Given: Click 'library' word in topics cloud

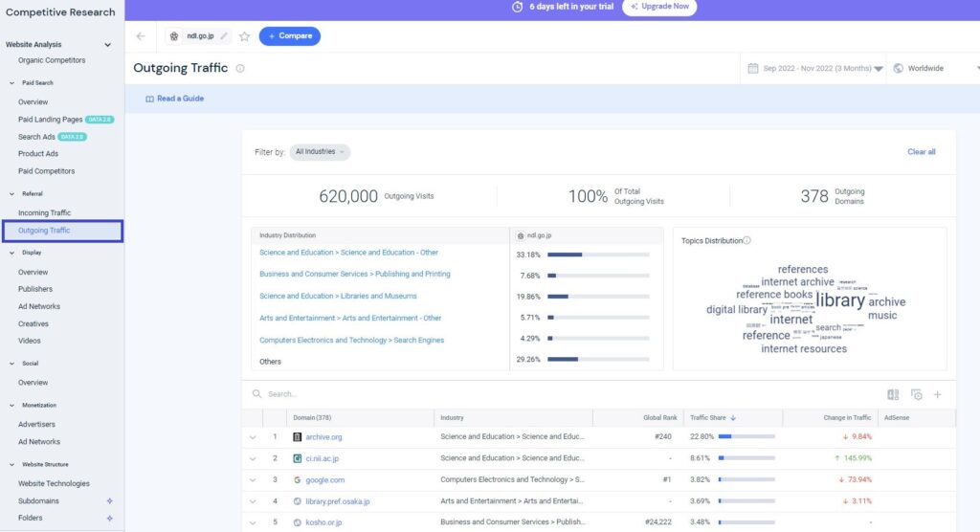Looking at the screenshot, I should click(x=840, y=300).
